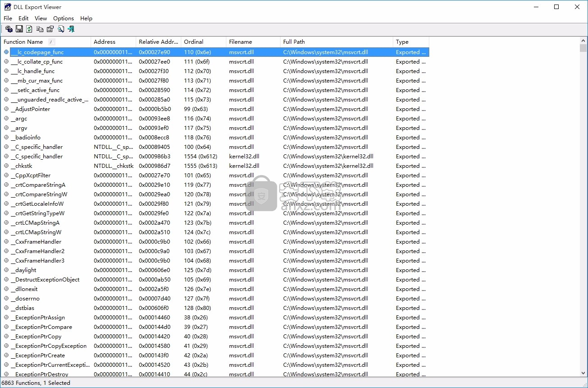Image resolution: width=588 pixels, height=388 pixels.
Task: Select the __ExceptionPtrCopyException function name
Action: tap(49, 346)
